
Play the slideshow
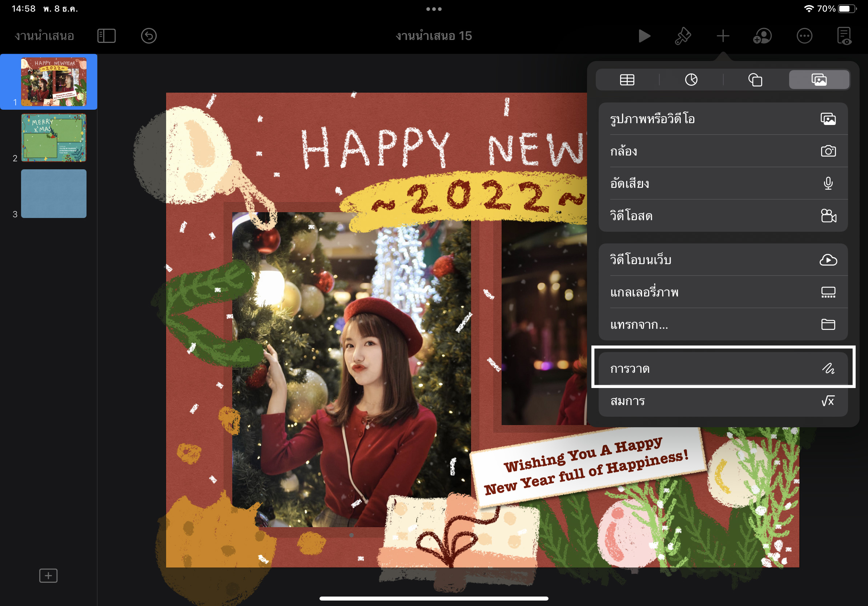644,36
